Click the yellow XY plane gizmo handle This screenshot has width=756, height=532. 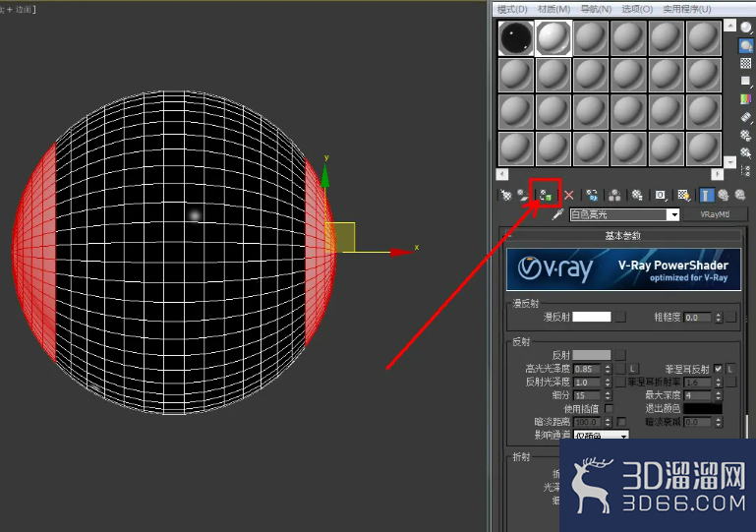coord(340,237)
